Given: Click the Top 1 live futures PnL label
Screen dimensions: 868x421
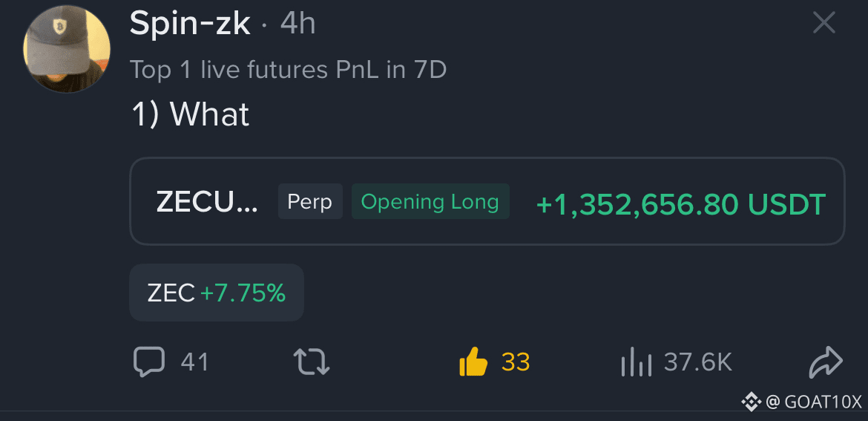Looking at the screenshot, I should pos(288,71).
